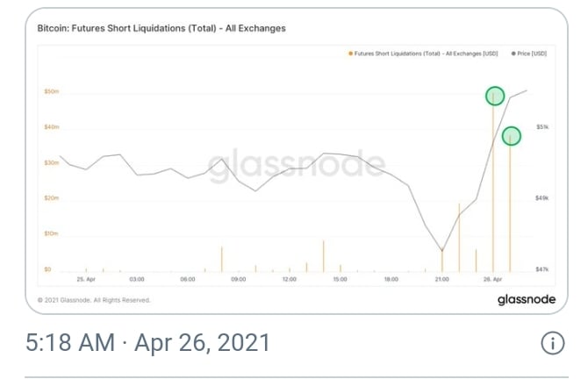The image size is (588, 379).
Task: Click the 12:00 time axis label
Action: click(x=290, y=279)
